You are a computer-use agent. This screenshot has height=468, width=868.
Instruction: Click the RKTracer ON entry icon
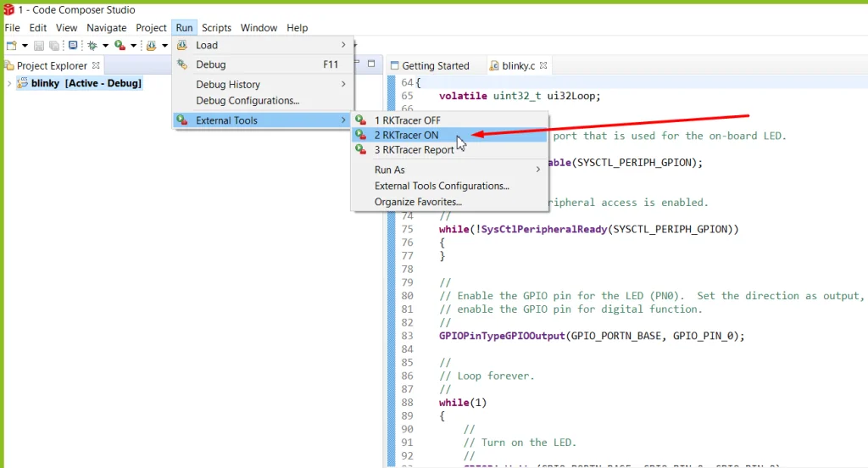pos(361,135)
